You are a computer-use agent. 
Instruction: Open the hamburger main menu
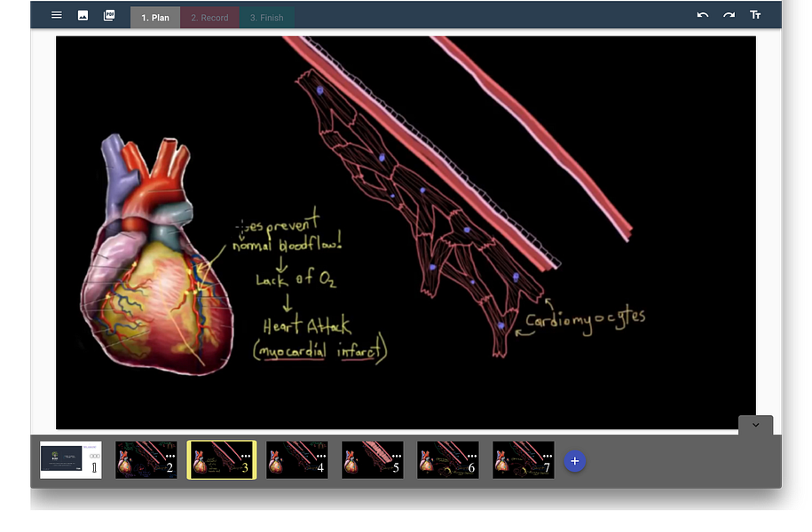(x=57, y=16)
